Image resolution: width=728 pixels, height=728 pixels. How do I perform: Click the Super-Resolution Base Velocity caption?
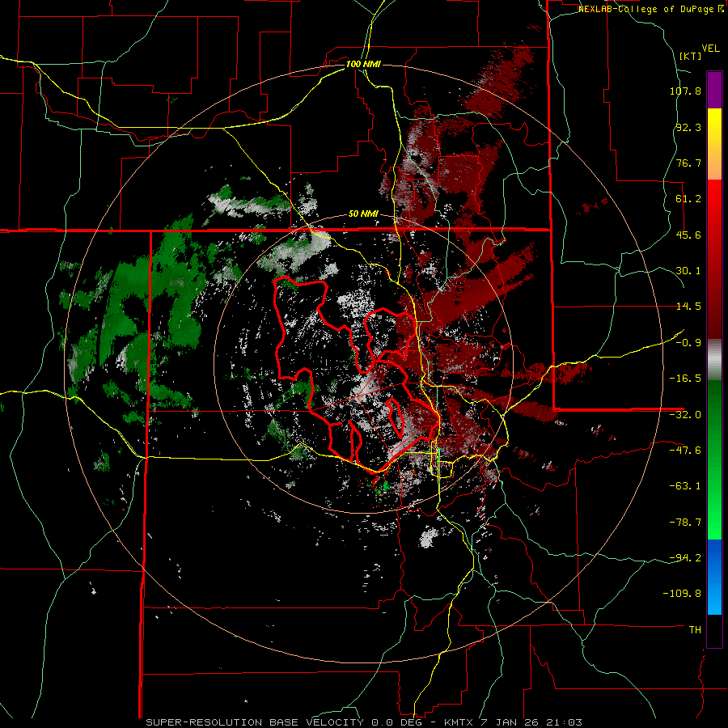tap(363, 722)
